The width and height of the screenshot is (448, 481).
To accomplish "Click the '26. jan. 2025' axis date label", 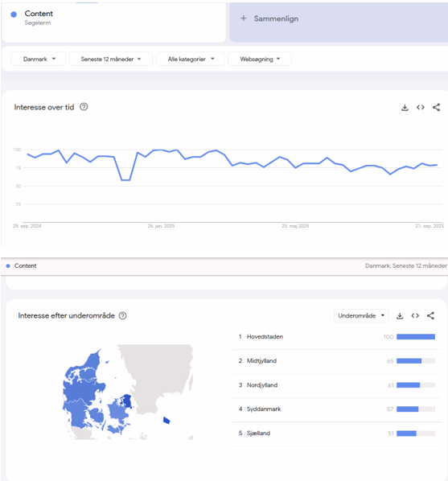I will coord(161,226).
